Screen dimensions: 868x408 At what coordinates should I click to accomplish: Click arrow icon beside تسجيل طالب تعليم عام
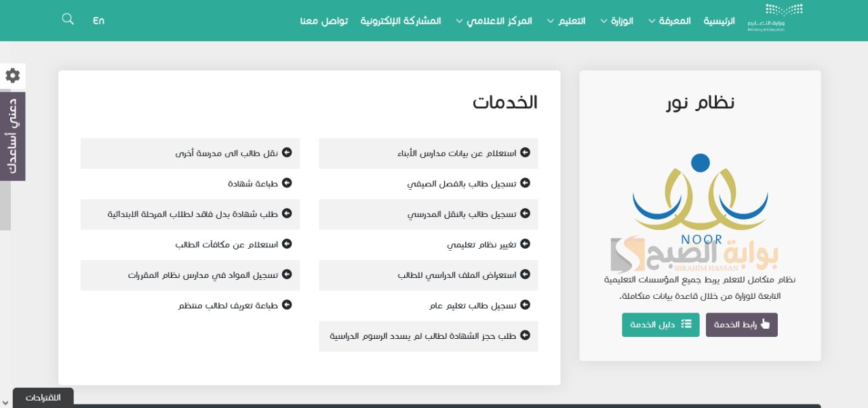(525, 305)
